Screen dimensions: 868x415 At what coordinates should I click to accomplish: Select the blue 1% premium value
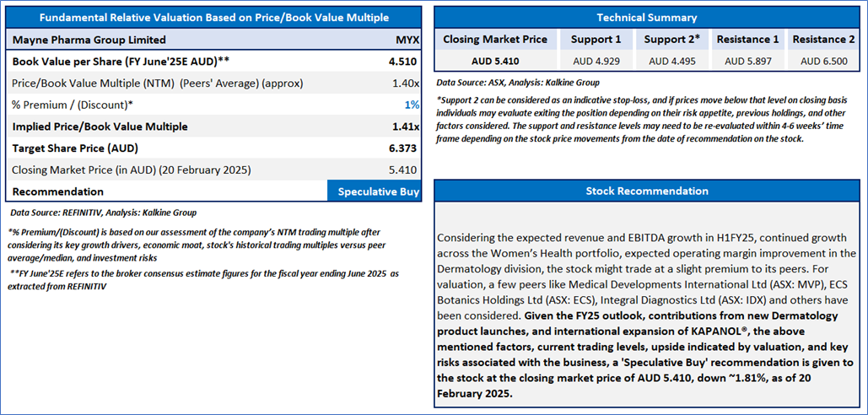pos(412,105)
